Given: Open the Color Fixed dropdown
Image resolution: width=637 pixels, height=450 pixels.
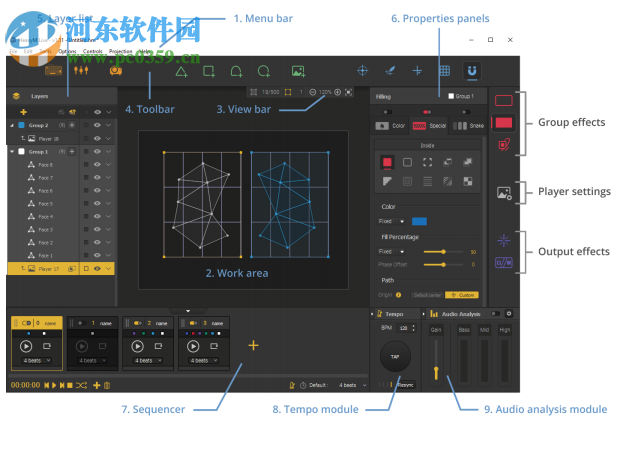Looking at the screenshot, I should pos(391,221).
